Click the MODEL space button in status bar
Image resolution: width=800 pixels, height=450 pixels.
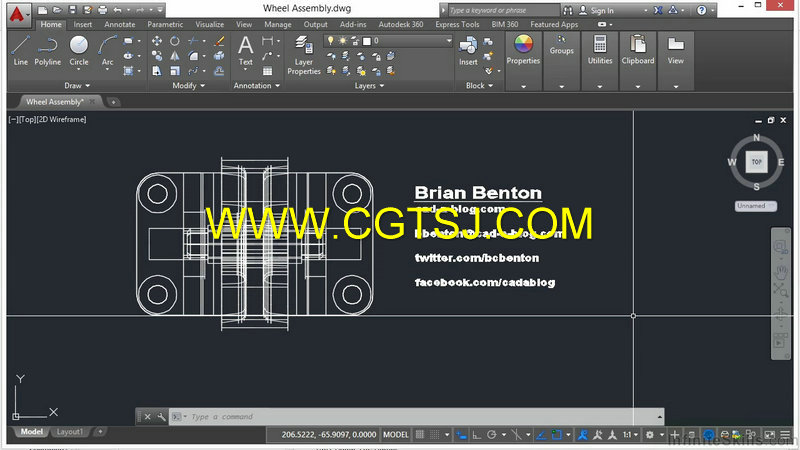[395, 435]
